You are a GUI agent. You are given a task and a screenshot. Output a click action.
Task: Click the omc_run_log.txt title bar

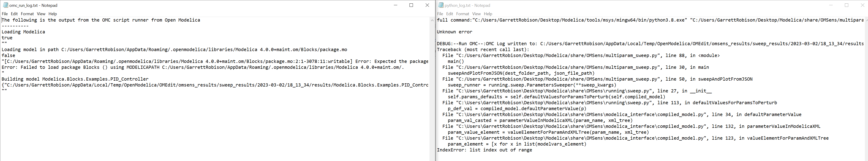click(202, 5)
